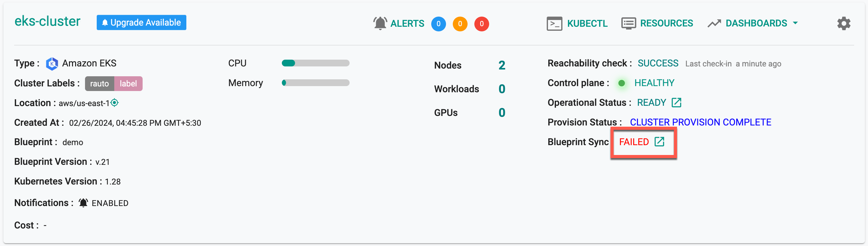The image size is (868, 246).
Task: Open the Nodes count '2'
Action: click(x=502, y=65)
